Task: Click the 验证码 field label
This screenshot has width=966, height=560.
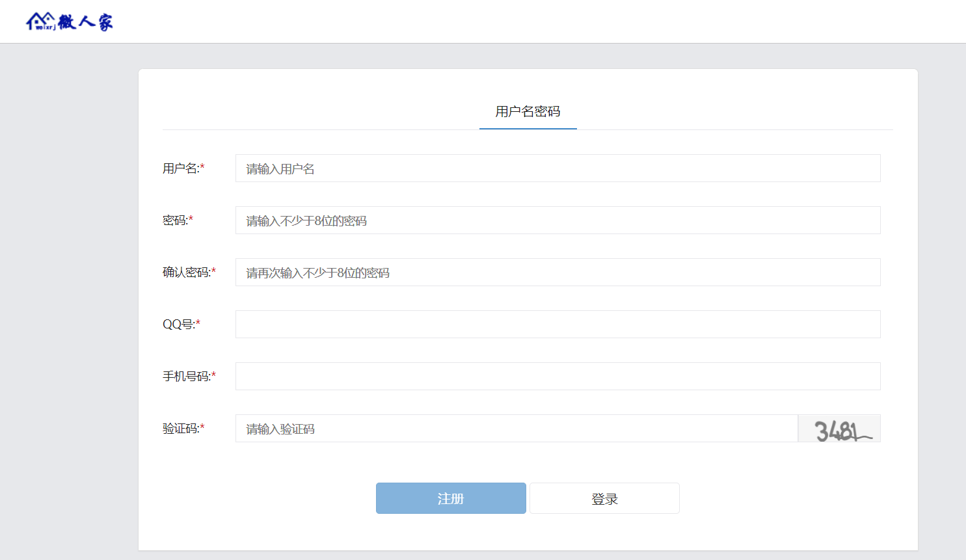Action: coord(180,429)
